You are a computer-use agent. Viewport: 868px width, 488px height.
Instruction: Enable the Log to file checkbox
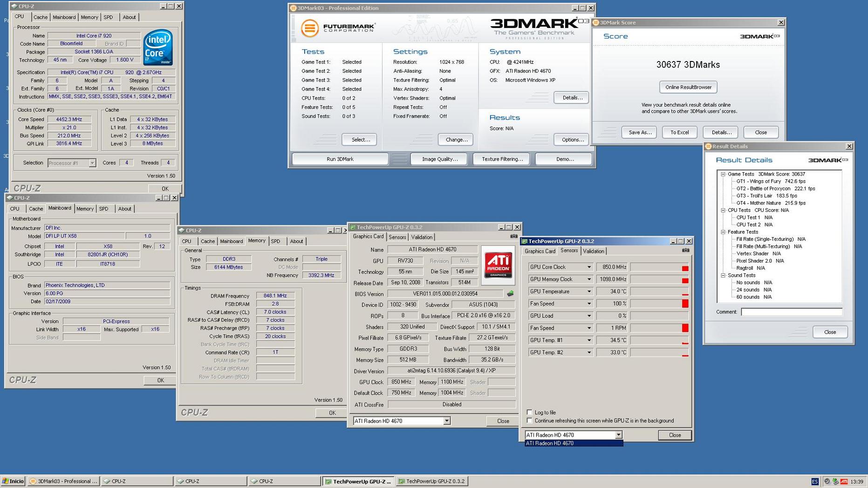[529, 412]
